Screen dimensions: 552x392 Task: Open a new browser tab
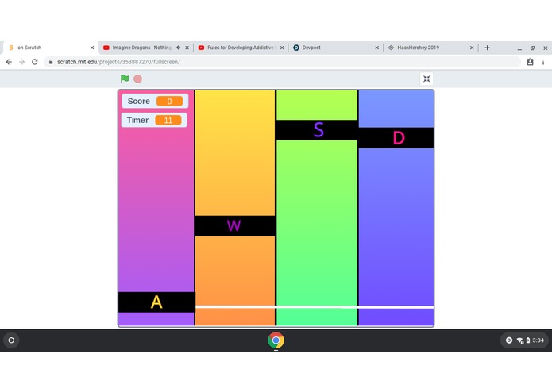click(x=487, y=48)
